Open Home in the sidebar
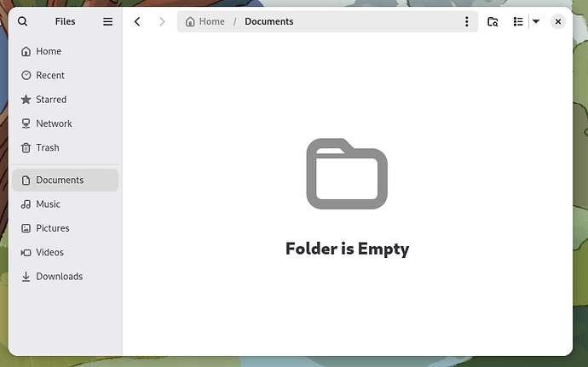The width and height of the screenshot is (588, 367). point(66,51)
